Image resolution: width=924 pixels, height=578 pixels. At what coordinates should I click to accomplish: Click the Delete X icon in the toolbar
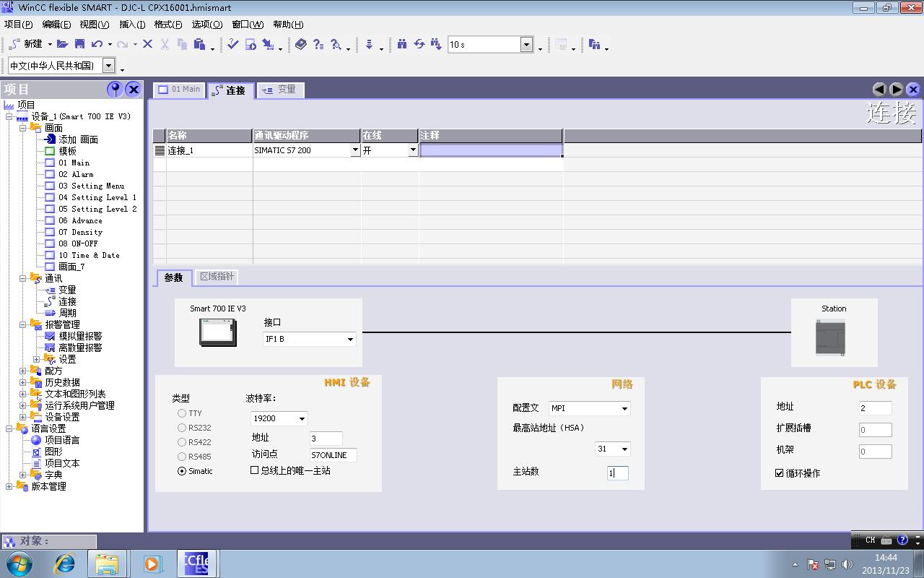click(x=148, y=44)
